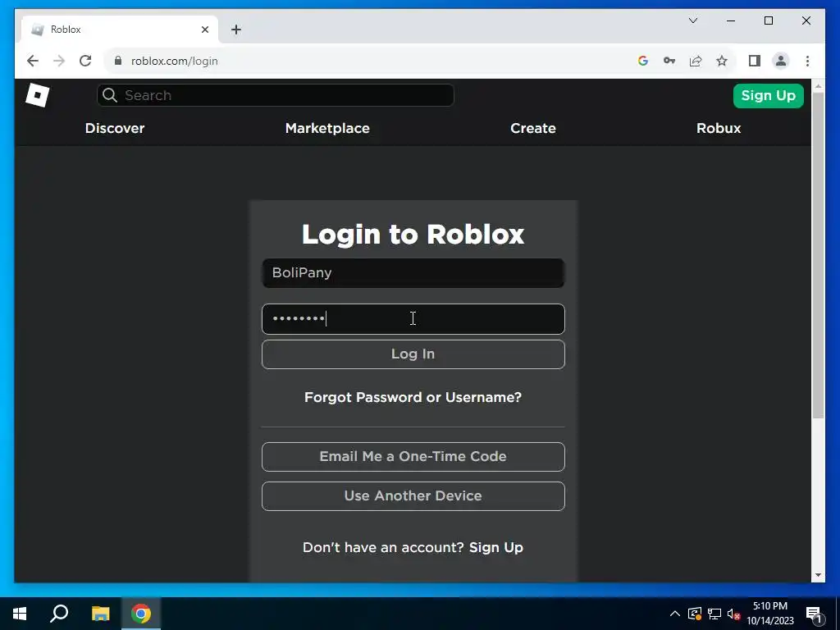The height and width of the screenshot is (630, 840).
Task: Click the taskbar clock showing 5:10 PM
Action: click(770, 614)
